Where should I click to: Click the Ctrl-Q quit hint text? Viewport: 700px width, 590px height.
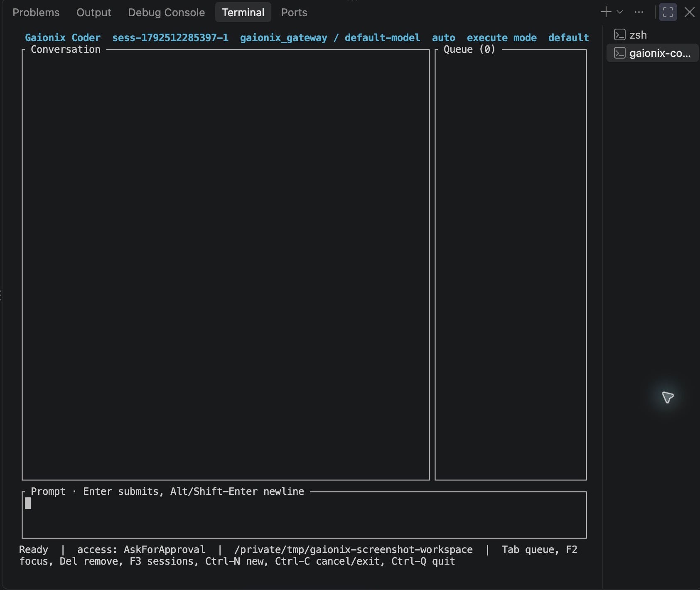tap(423, 561)
